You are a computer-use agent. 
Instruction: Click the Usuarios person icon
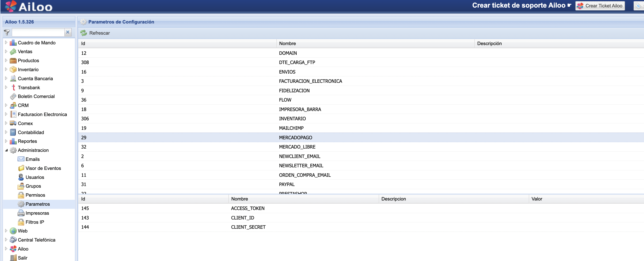tap(21, 177)
